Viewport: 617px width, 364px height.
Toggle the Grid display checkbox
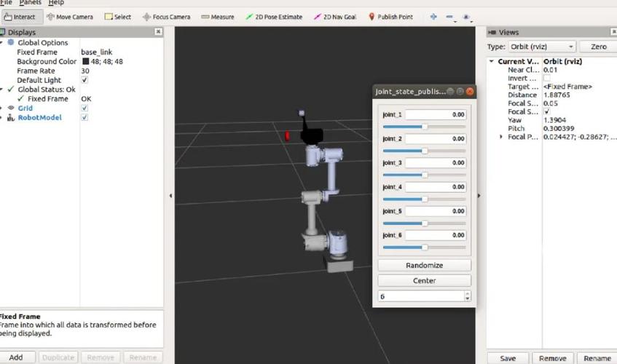pyautogui.click(x=85, y=108)
